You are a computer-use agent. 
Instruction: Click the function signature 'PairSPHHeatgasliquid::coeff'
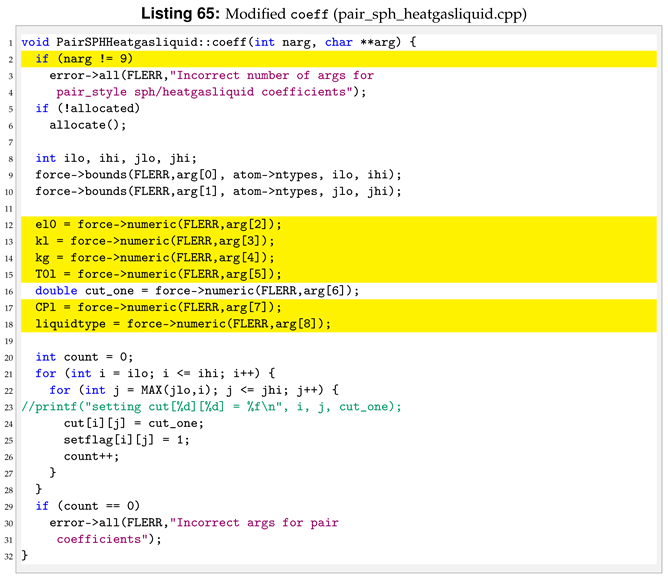(x=151, y=42)
